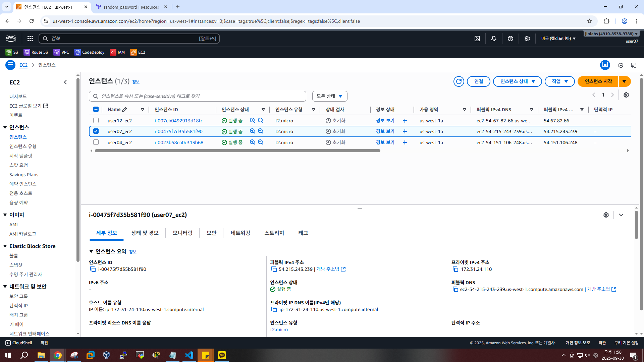Copy the private IPv4 address 172.31.24.110
The height and width of the screenshot is (362, 644).
[x=455, y=269]
